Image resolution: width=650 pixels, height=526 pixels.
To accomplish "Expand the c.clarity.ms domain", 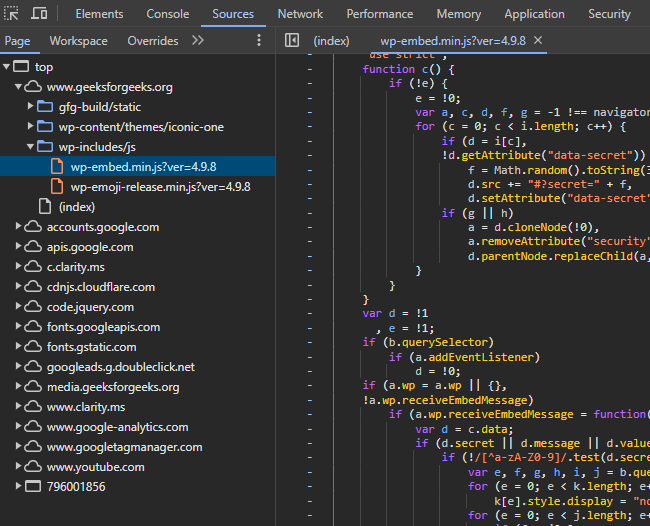I will (x=18, y=266).
